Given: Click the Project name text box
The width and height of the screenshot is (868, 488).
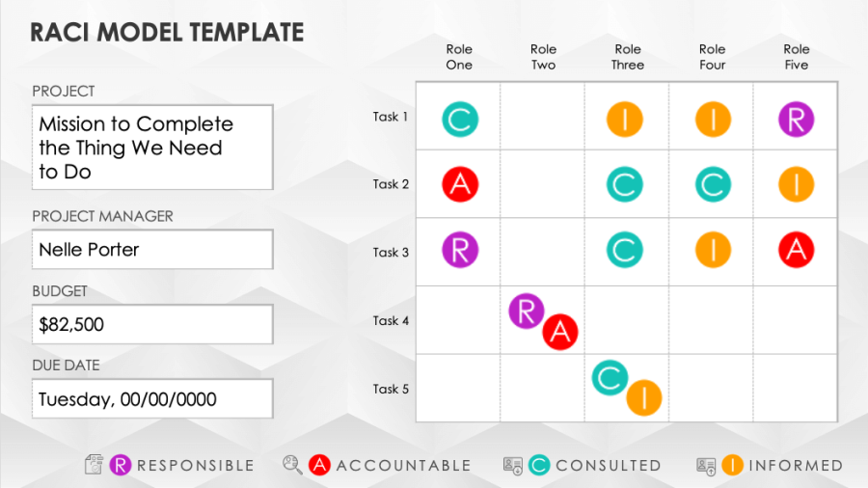Looking at the screenshot, I should (152, 148).
